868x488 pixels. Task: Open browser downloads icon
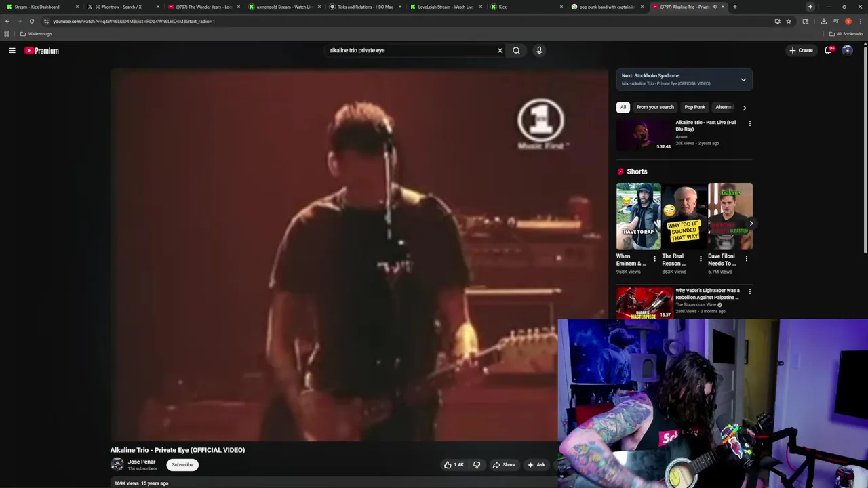[x=823, y=21]
